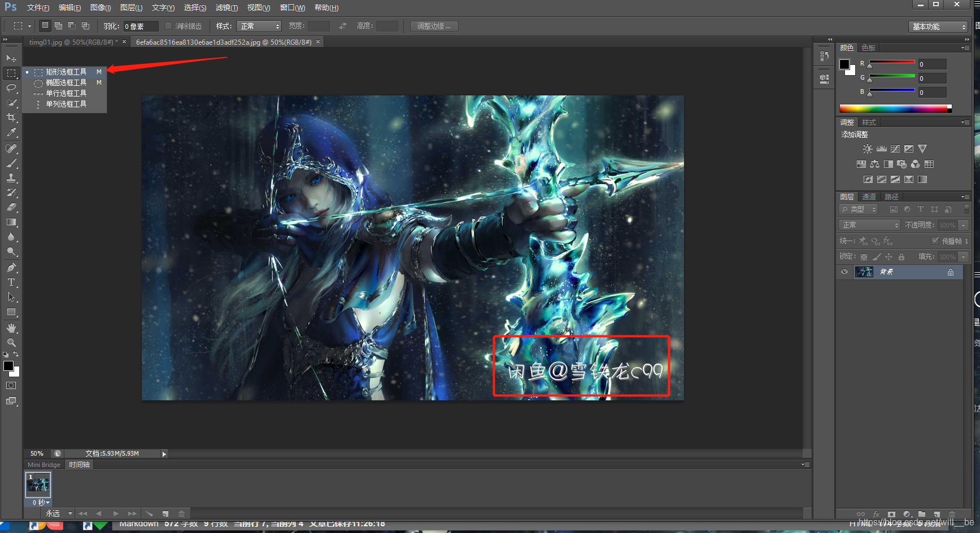Open the loop options dropdown 永远
Screen dimensions: 980x533
59,513
